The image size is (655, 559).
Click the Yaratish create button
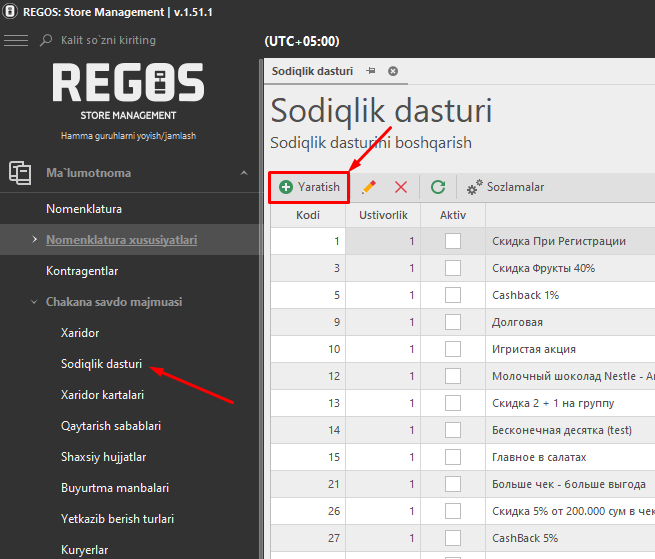click(x=309, y=187)
